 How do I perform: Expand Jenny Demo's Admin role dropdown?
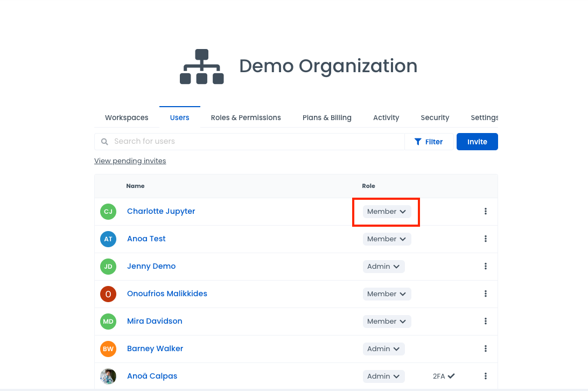click(383, 267)
